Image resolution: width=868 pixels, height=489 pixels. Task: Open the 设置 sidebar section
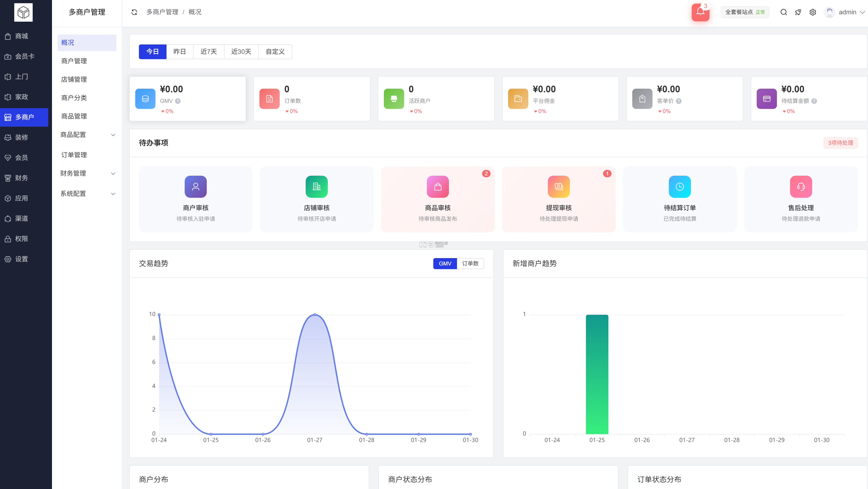point(24,259)
